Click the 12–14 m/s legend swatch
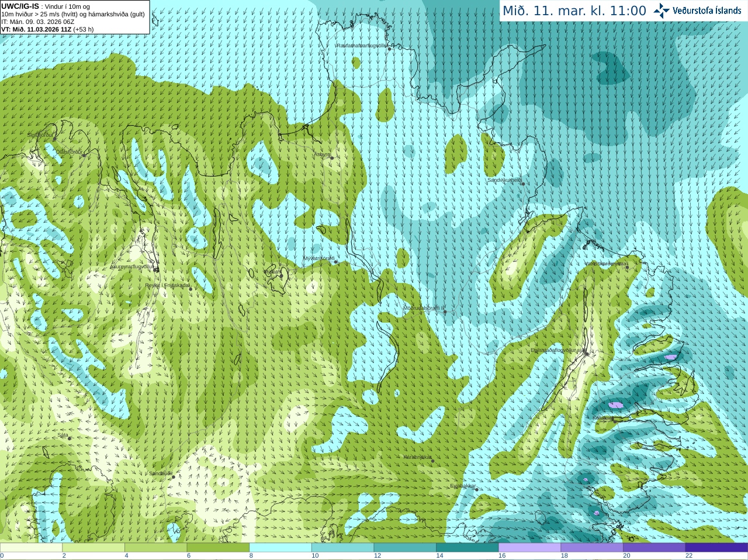Screen dimensions: 748x560 [405, 548]
